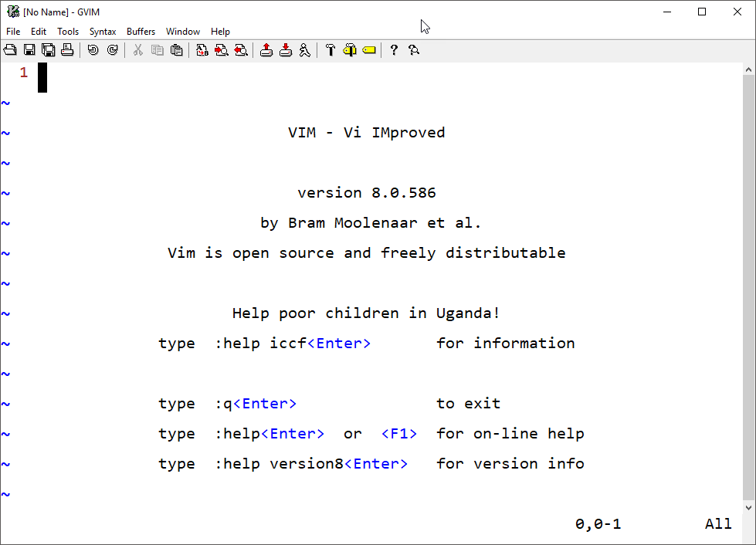Click the GVIM title bar application icon
The width and height of the screenshot is (756, 545).
(x=13, y=12)
